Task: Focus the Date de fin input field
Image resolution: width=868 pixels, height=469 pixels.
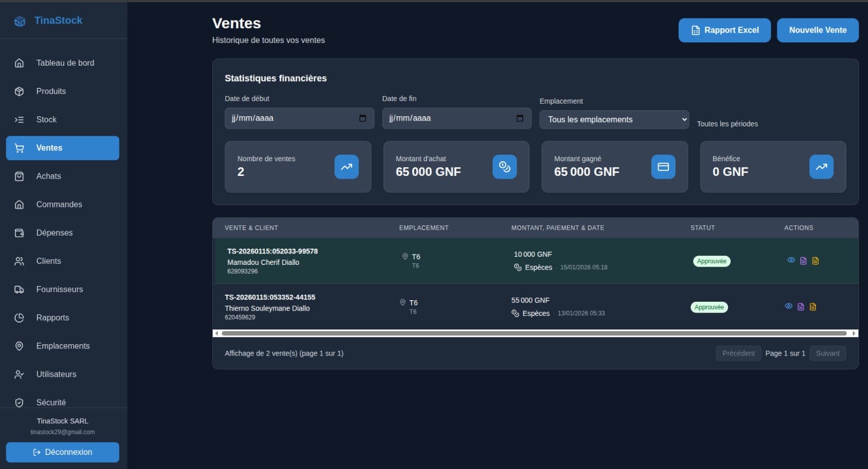Action: pos(457,118)
